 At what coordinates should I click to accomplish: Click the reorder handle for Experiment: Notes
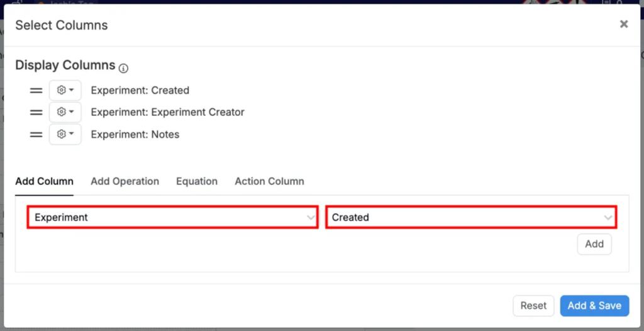(36, 135)
